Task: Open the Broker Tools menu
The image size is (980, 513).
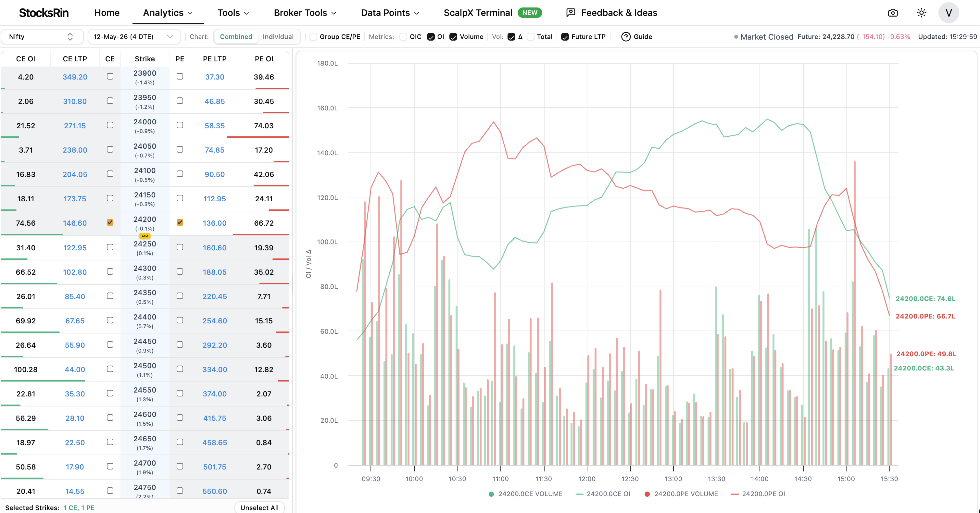Action: click(x=305, y=13)
